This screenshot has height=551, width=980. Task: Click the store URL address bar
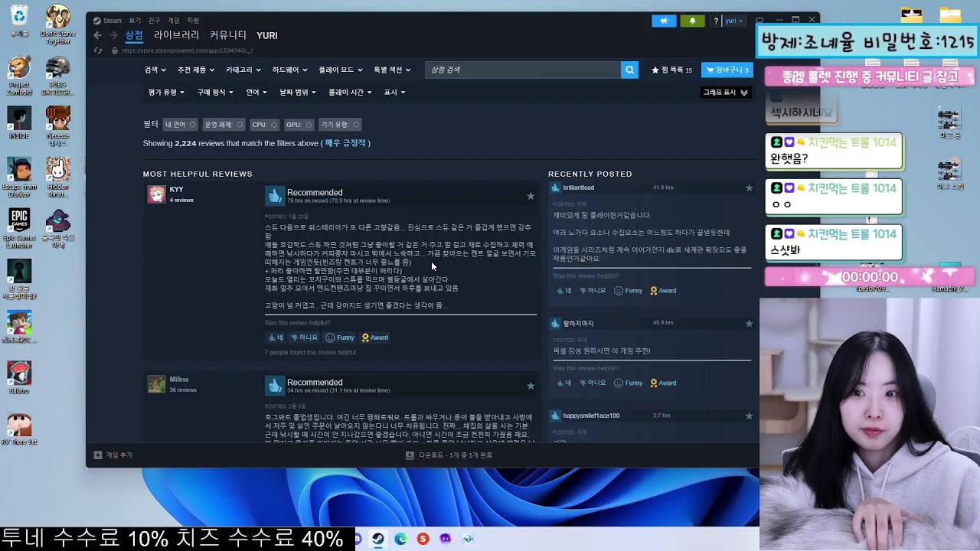187,51
